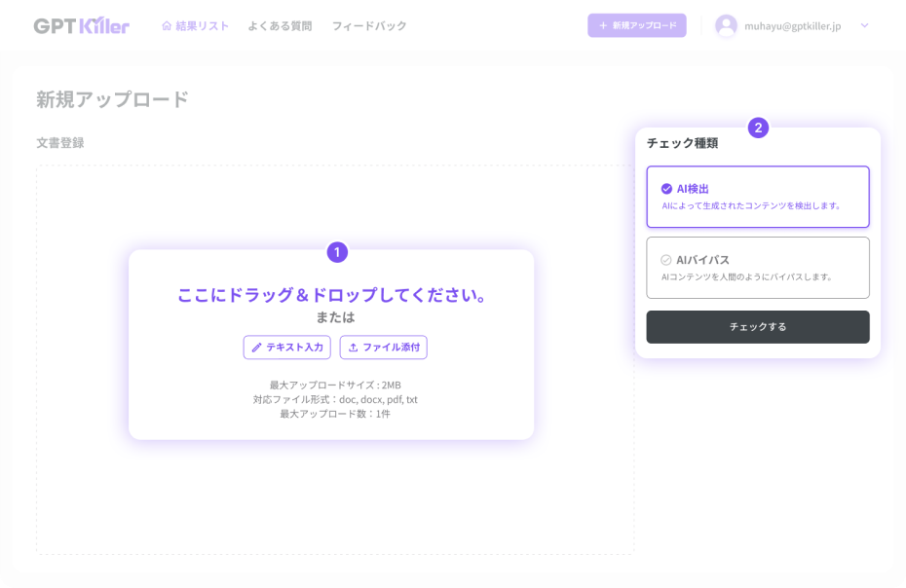The image size is (906, 588).
Task: Click the チェック種類 heading
Action: tap(682, 143)
